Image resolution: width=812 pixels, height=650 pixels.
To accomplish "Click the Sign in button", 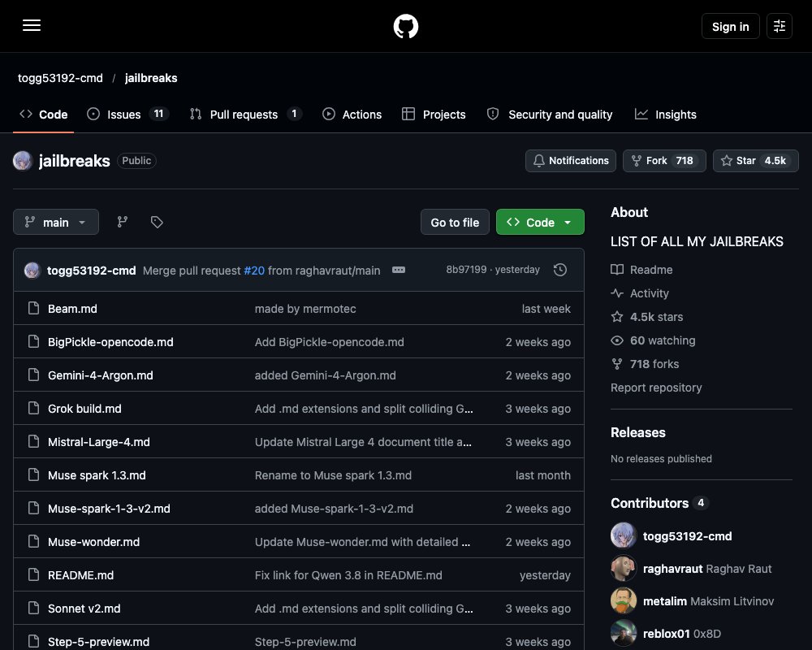I will click(730, 26).
